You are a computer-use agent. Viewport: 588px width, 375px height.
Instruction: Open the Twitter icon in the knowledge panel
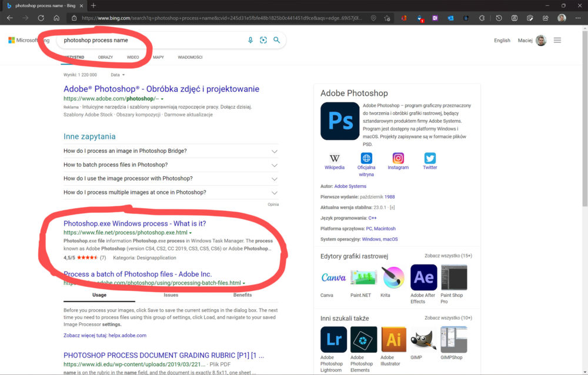tap(430, 158)
